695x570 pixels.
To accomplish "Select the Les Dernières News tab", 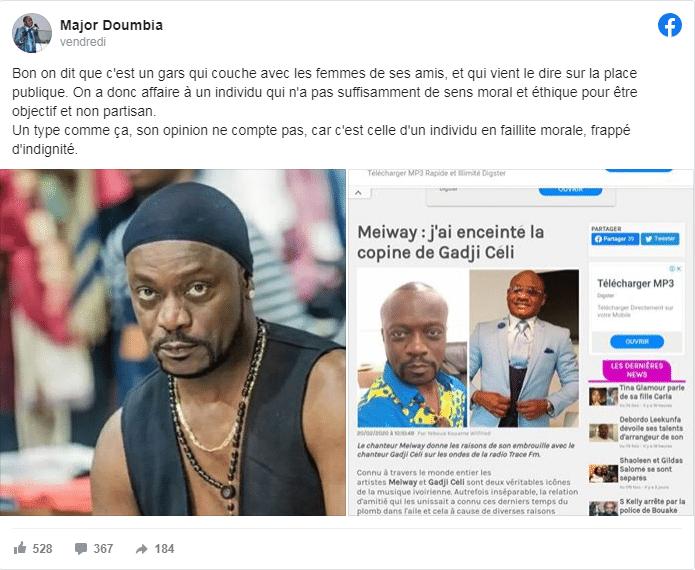I will pyautogui.click(x=636, y=370).
